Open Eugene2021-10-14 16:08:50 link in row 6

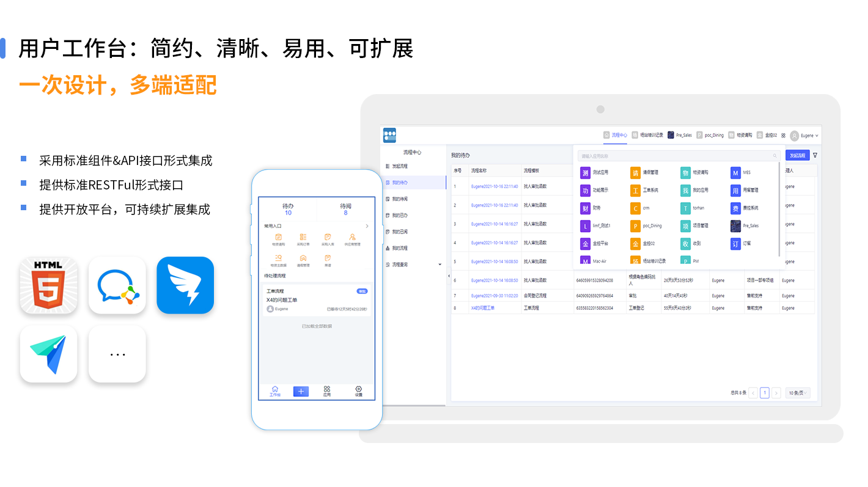[495, 280]
